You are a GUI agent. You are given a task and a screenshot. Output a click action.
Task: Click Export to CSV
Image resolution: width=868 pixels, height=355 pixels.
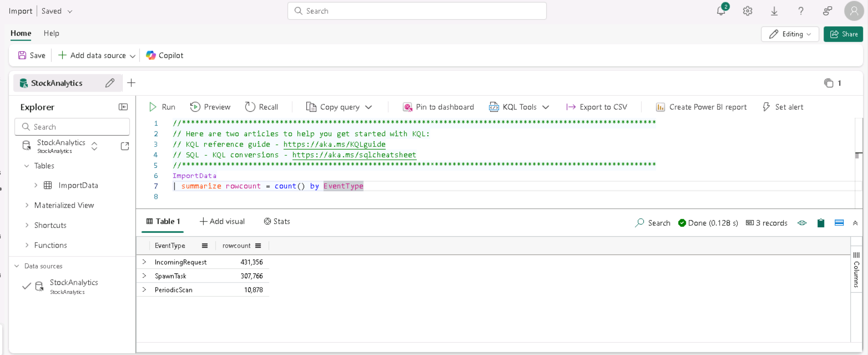[597, 107]
